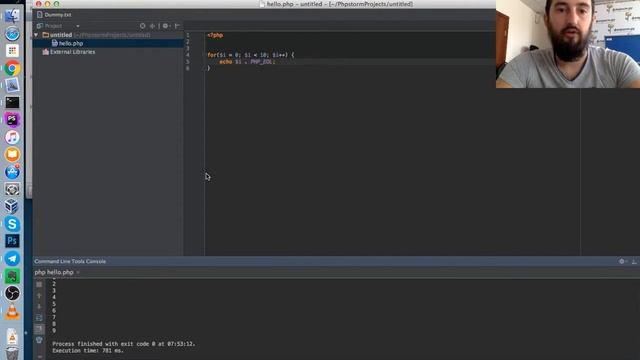Clear the console with trash icon
The image size is (640, 360).
39,340
